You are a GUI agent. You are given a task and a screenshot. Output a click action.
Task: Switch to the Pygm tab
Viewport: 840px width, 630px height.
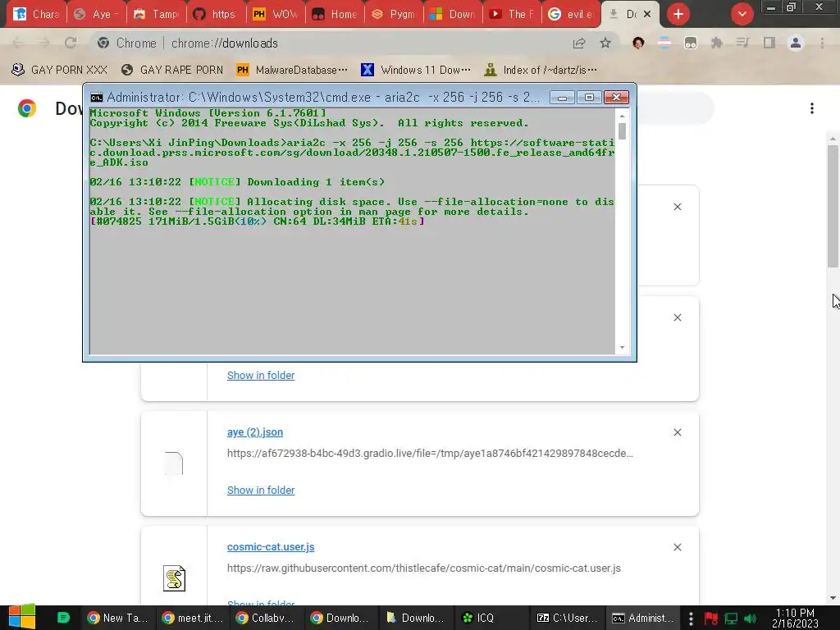pos(394,14)
